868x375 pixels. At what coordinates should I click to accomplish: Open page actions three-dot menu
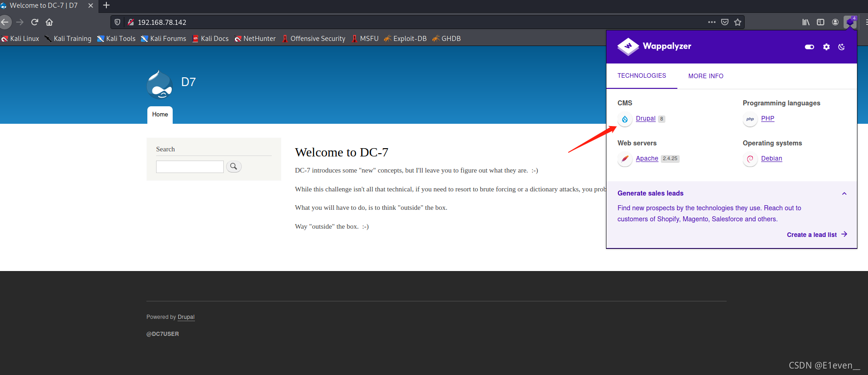(x=712, y=22)
